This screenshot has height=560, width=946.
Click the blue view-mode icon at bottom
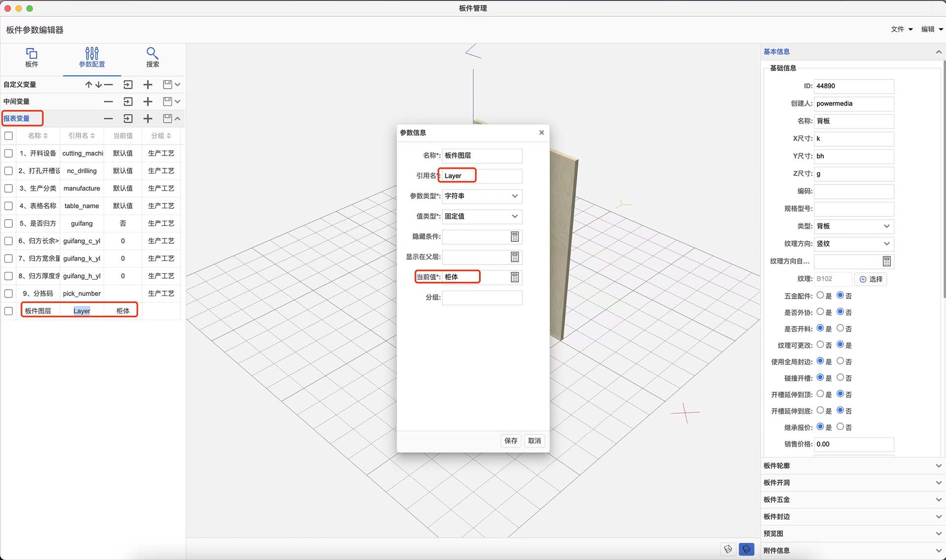(746, 549)
